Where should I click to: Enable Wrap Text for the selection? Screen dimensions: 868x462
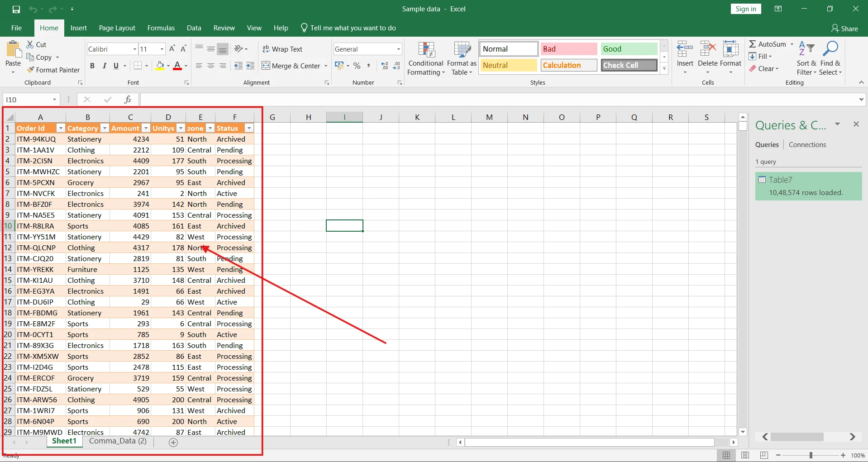(x=283, y=49)
